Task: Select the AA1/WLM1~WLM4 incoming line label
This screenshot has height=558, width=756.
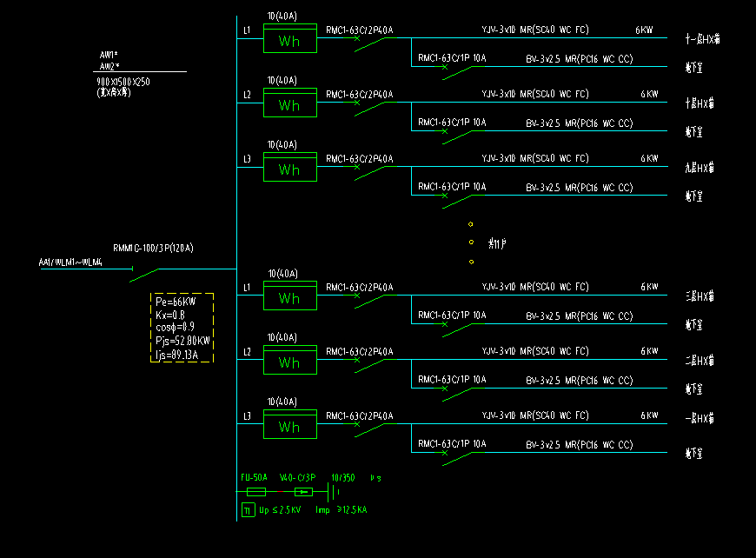Action: click(70, 262)
